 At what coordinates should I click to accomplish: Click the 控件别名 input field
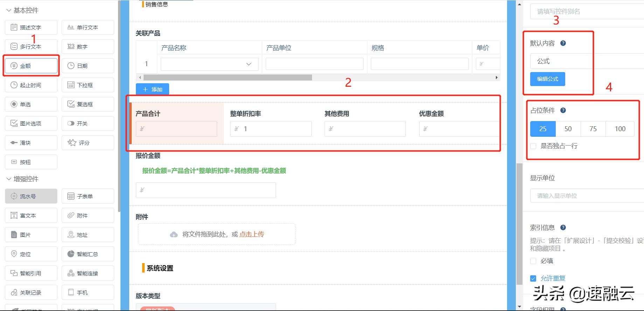(x=587, y=12)
